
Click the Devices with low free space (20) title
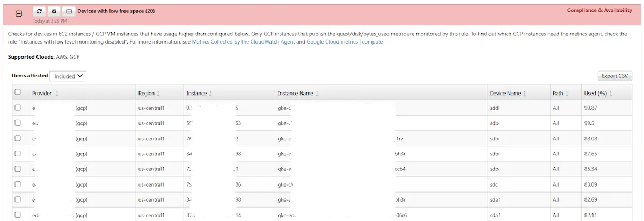(x=116, y=11)
